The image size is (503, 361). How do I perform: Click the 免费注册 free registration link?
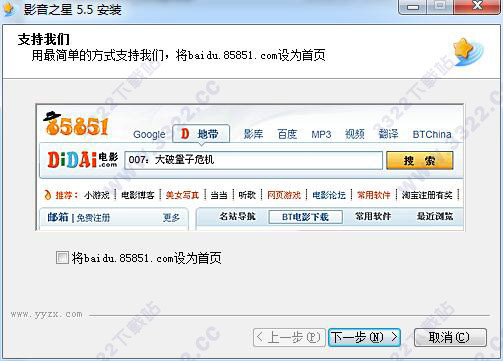93,218
